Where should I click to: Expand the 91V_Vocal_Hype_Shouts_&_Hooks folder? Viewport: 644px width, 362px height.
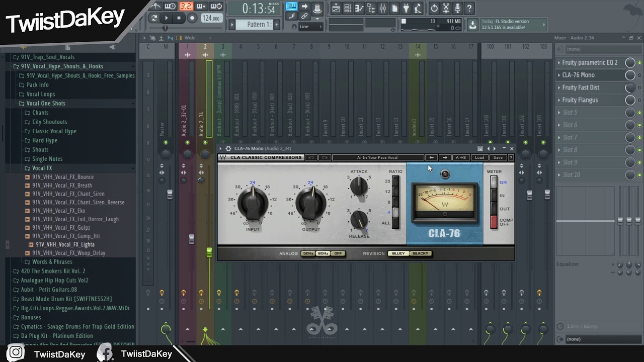(x=62, y=66)
